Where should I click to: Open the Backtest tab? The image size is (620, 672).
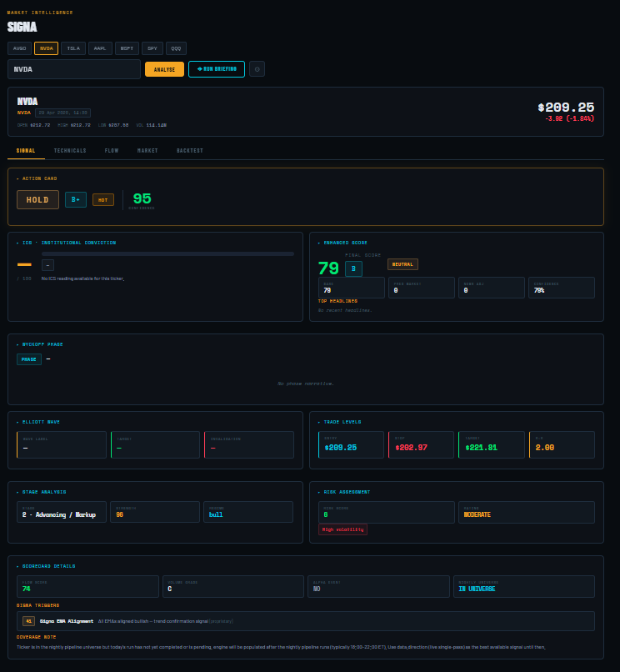pyautogui.click(x=190, y=151)
